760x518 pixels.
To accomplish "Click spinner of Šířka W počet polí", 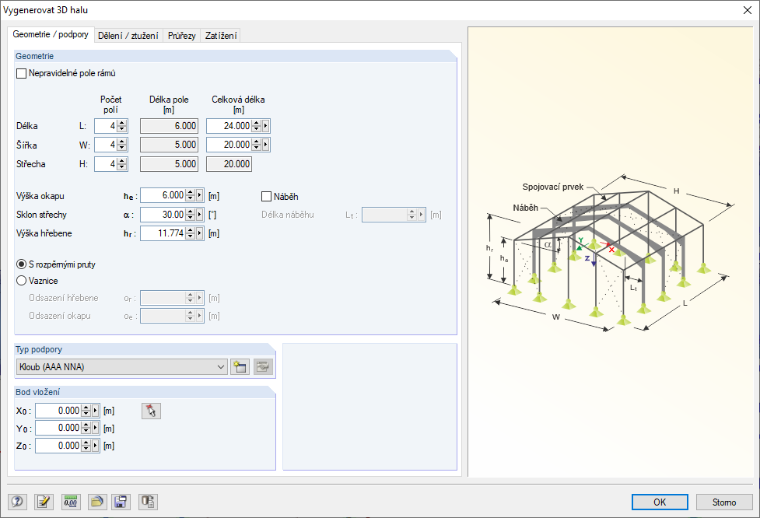I will (x=122, y=144).
